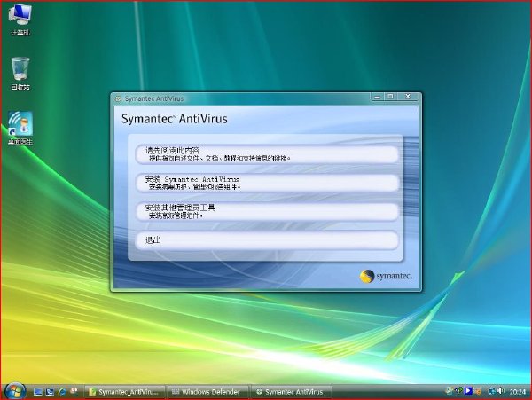Click 安装 Symantec AntiVirus option

pos(267,183)
